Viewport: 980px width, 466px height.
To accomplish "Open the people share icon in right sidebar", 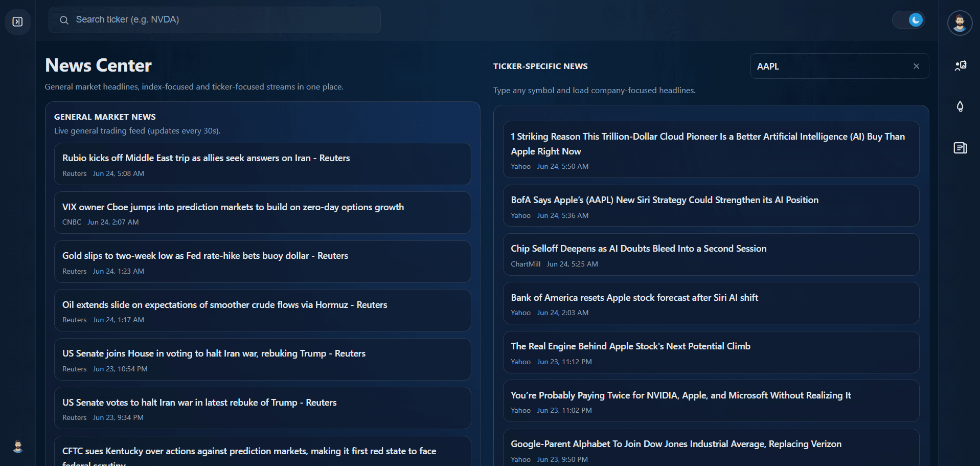I will pyautogui.click(x=960, y=66).
